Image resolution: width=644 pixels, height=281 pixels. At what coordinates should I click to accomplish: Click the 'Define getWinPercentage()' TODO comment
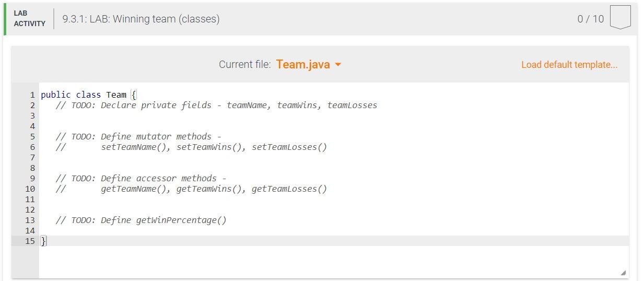point(141,220)
